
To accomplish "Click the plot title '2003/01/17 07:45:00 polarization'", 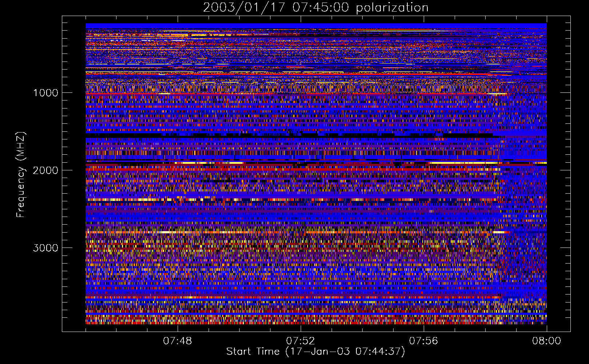I will point(316,8).
